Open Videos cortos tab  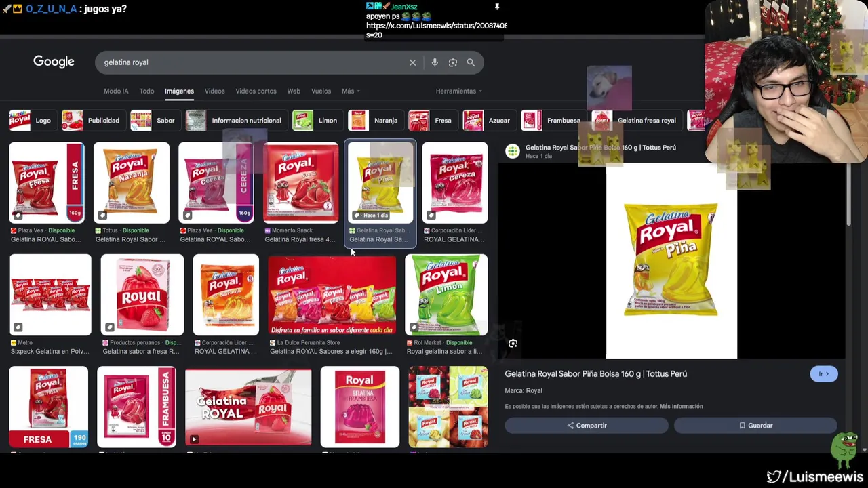[256, 91]
